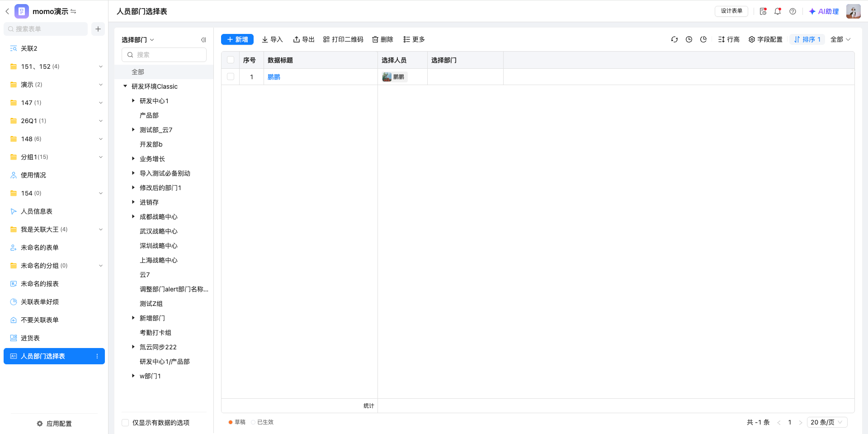Open the clock history icon in toolbar

689,39
